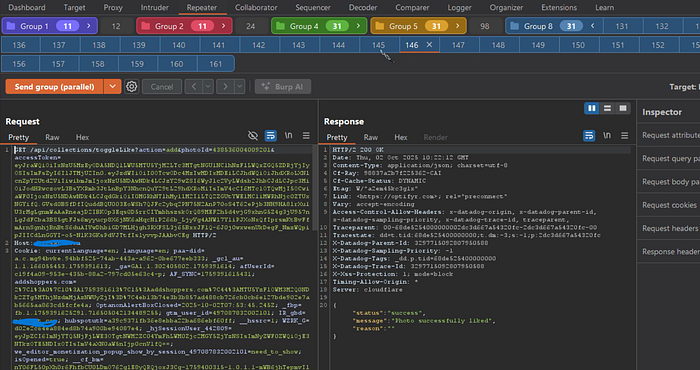Viewport: 700px width, 370px height.
Task: Go back to previous request in history
Action: 194,87
